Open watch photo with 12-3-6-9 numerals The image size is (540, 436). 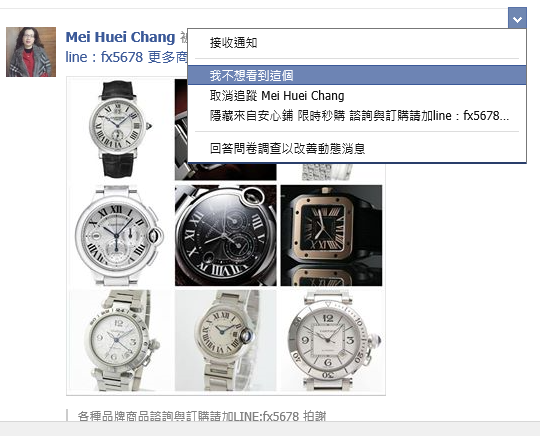coord(331,341)
